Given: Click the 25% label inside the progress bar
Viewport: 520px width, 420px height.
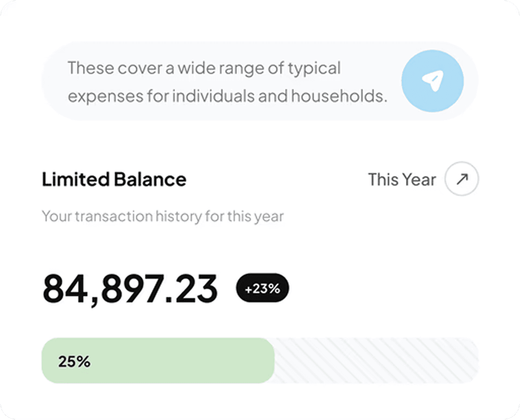Looking at the screenshot, I should (x=74, y=362).
